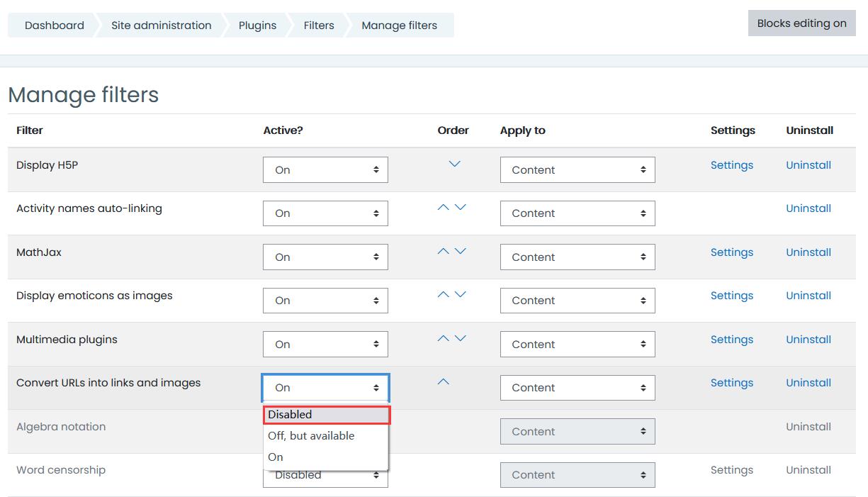Open Active dropdown for MathJax

[325, 257]
